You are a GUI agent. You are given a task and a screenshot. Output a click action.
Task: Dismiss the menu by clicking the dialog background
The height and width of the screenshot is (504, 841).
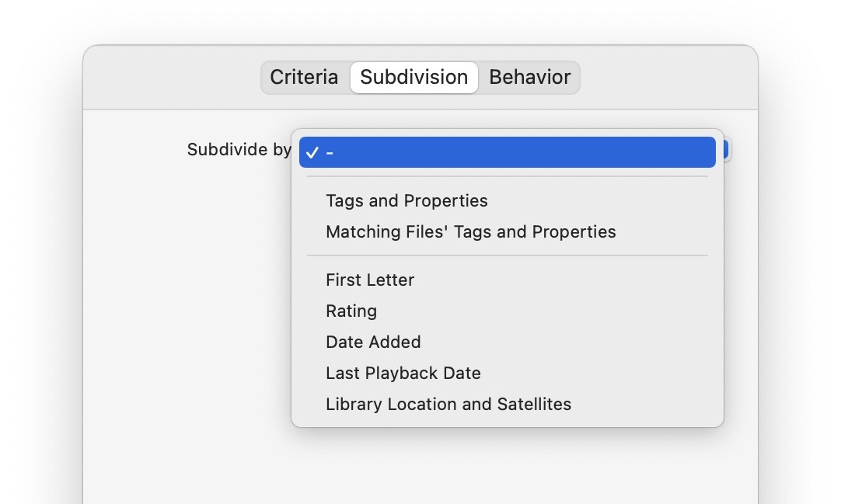coord(155,311)
